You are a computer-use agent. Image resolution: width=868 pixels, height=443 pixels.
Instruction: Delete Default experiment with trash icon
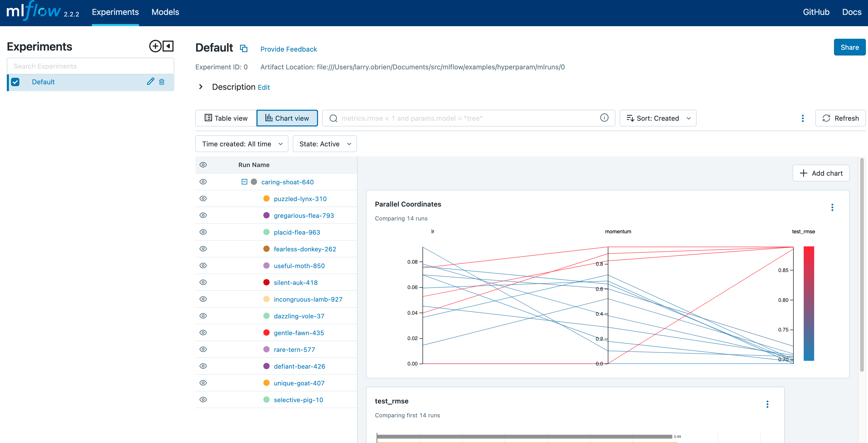[162, 82]
